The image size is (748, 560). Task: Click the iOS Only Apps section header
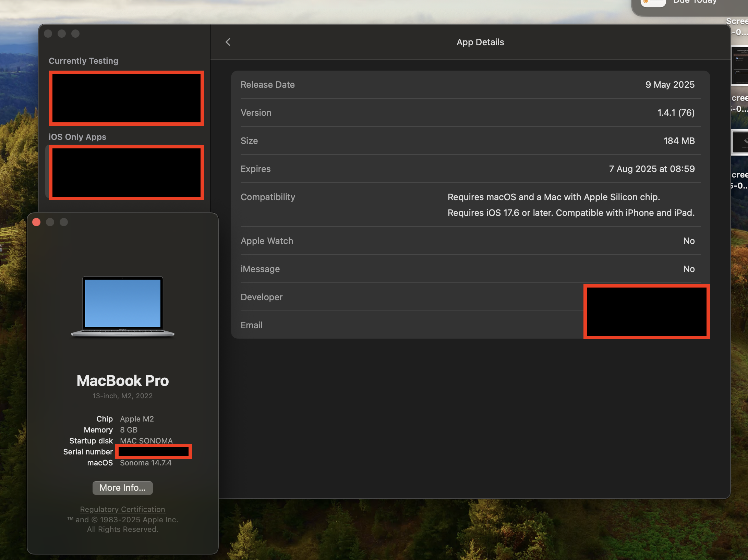(77, 137)
